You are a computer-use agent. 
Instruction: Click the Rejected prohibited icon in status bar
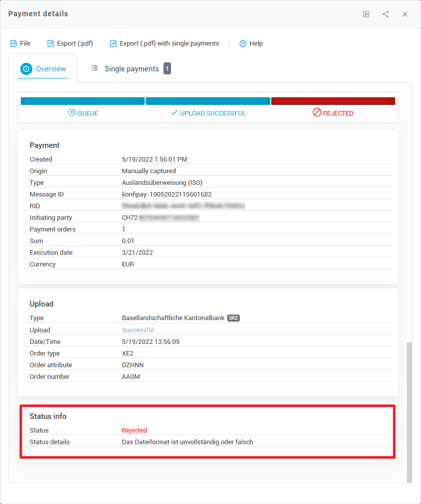[317, 113]
